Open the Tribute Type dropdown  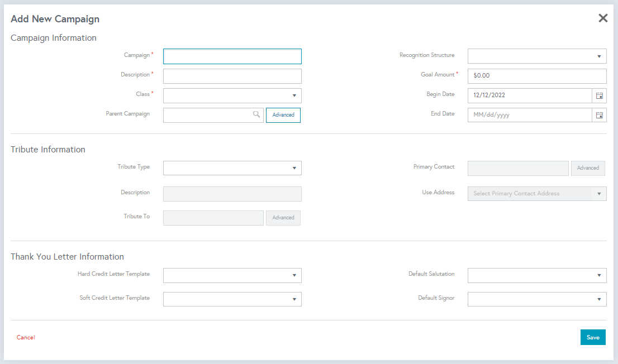(232, 168)
